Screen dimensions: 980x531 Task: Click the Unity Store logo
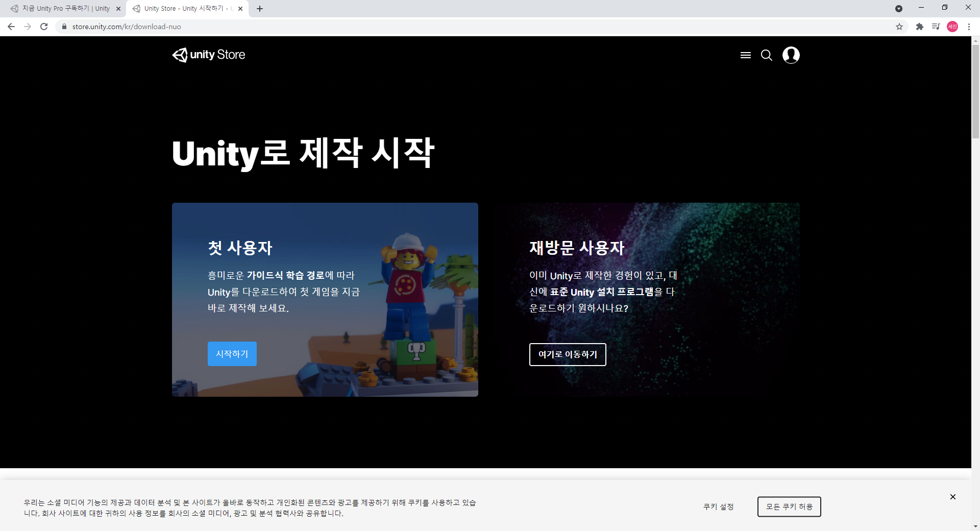point(209,55)
